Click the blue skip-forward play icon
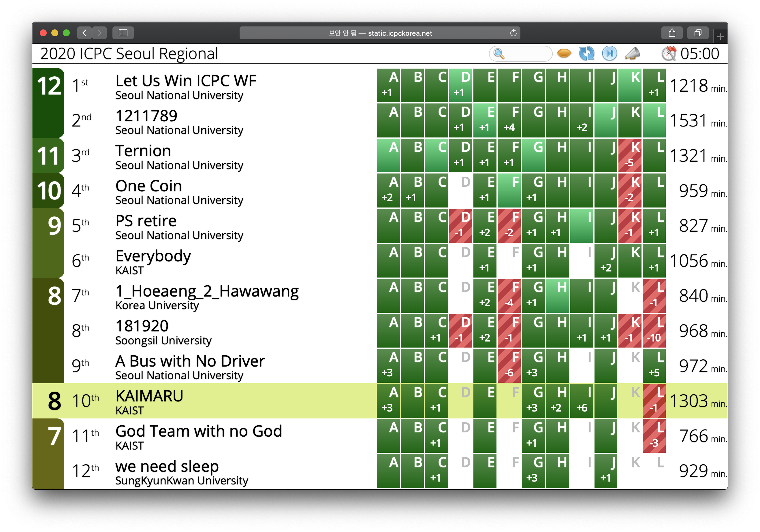The height and width of the screenshot is (532, 760). click(x=609, y=53)
